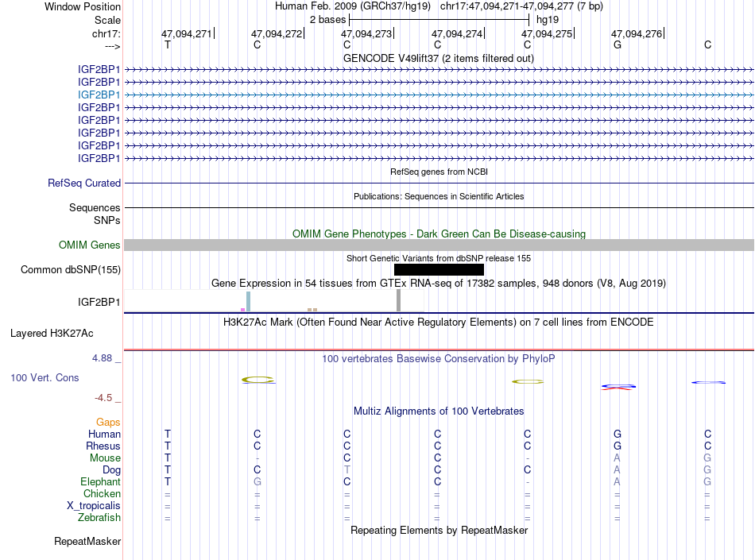Select position label 47,094,273

tap(366, 33)
